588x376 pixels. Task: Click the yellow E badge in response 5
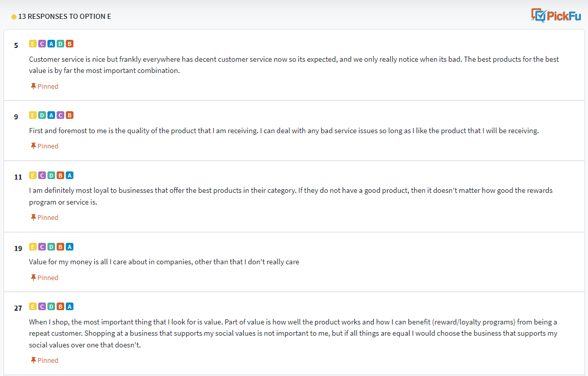(x=33, y=44)
